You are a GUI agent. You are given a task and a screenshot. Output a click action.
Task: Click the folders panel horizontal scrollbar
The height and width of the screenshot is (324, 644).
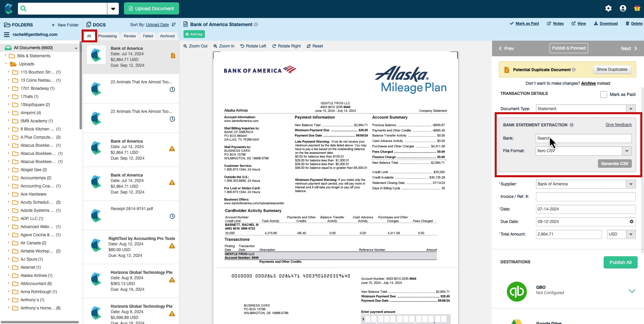point(40,322)
